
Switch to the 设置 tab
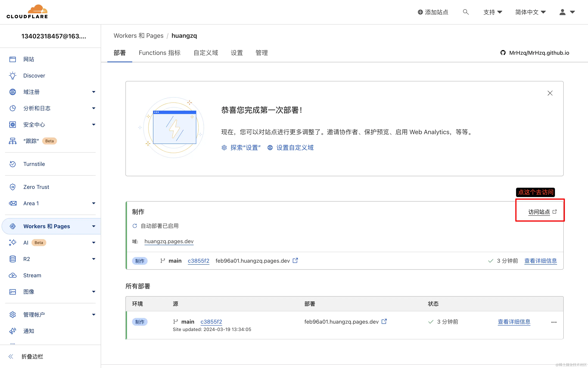pos(237,53)
